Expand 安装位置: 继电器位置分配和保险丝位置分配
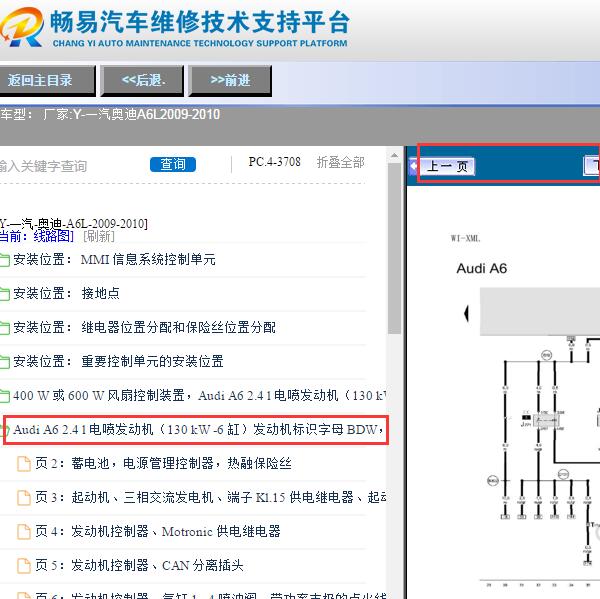600x599 pixels. (x=144, y=328)
